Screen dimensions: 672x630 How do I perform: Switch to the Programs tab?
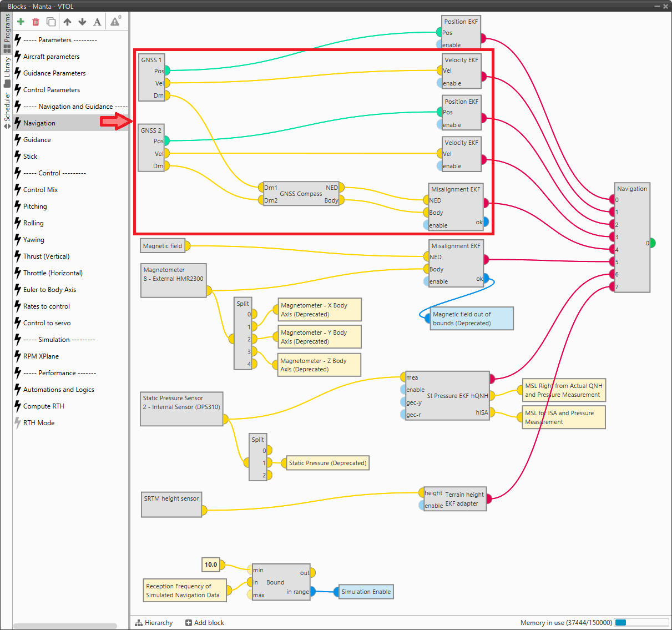coord(7,32)
